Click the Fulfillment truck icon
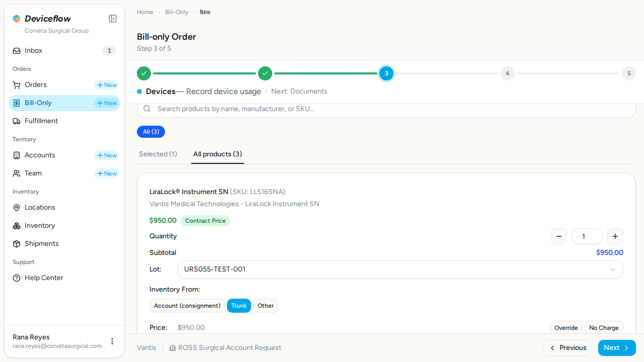The height and width of the screenshot is (362, 644). click(x=17, y=121)
